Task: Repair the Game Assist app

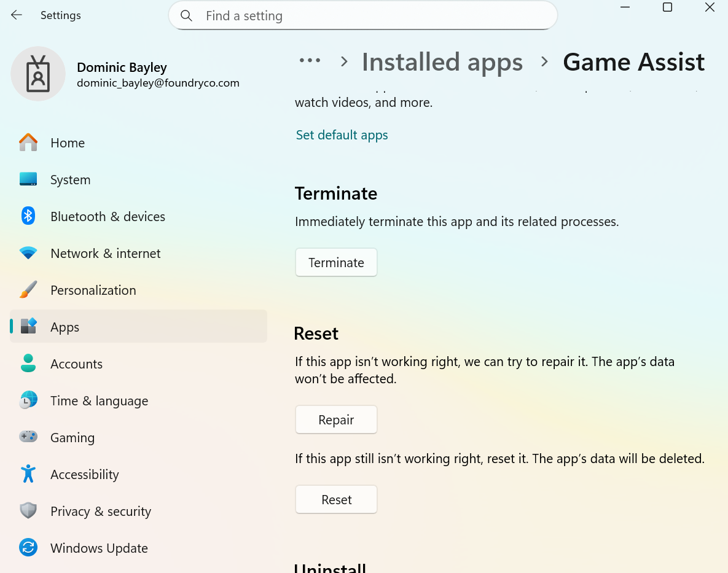Action: [x=336, y=419]
